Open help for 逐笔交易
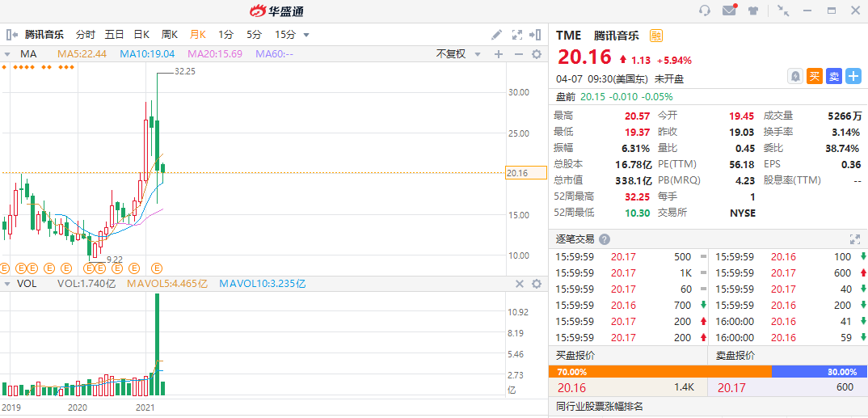Image resolution: width=868 pixels, height=418 pixels. tap(605, 240)
